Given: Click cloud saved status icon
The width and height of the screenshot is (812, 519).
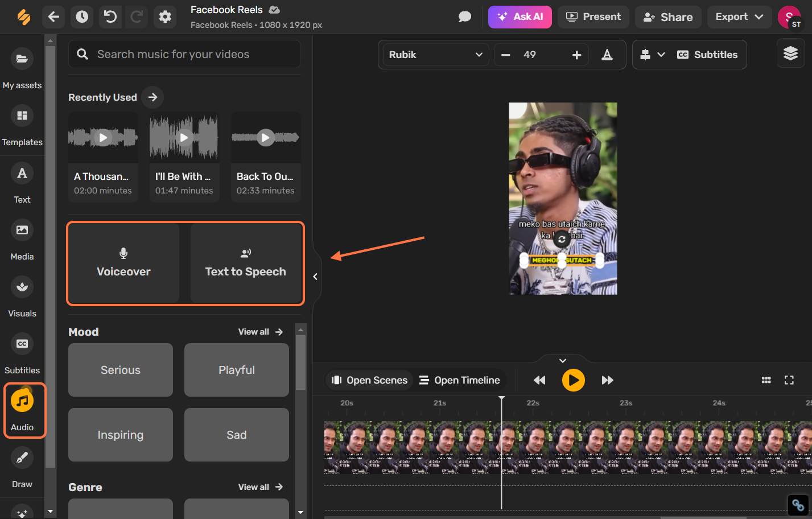Looking at the screenshot, I should click(x=274, y=10).
